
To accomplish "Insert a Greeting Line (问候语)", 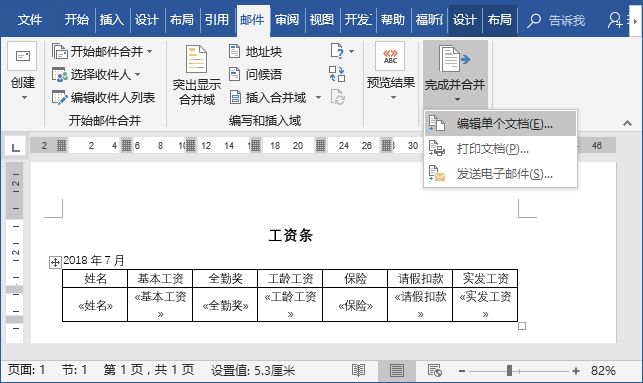I will click(x=255, y=74).
